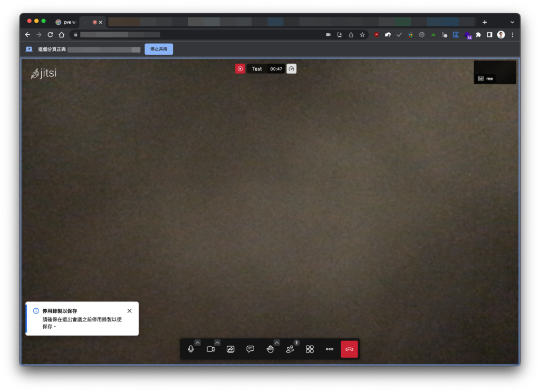Viewport: 540px width, 392px height.
Task: Switch to the "pve w" browser tab
Action: tap(66, 22)
